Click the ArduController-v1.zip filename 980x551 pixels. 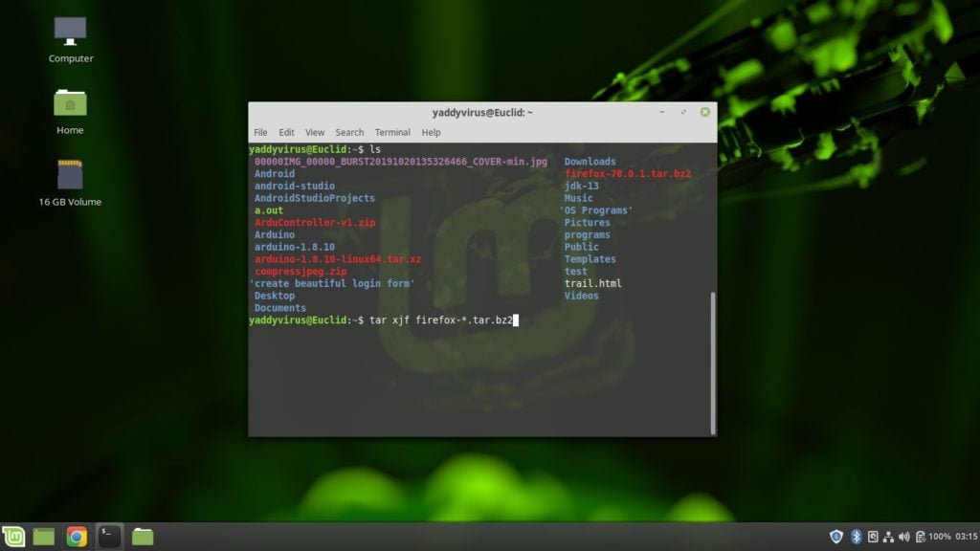point(315,222)
